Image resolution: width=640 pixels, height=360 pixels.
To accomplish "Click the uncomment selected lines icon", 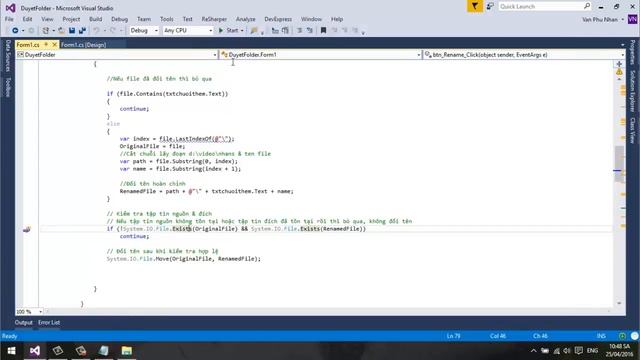I will [x=310, y=31].
